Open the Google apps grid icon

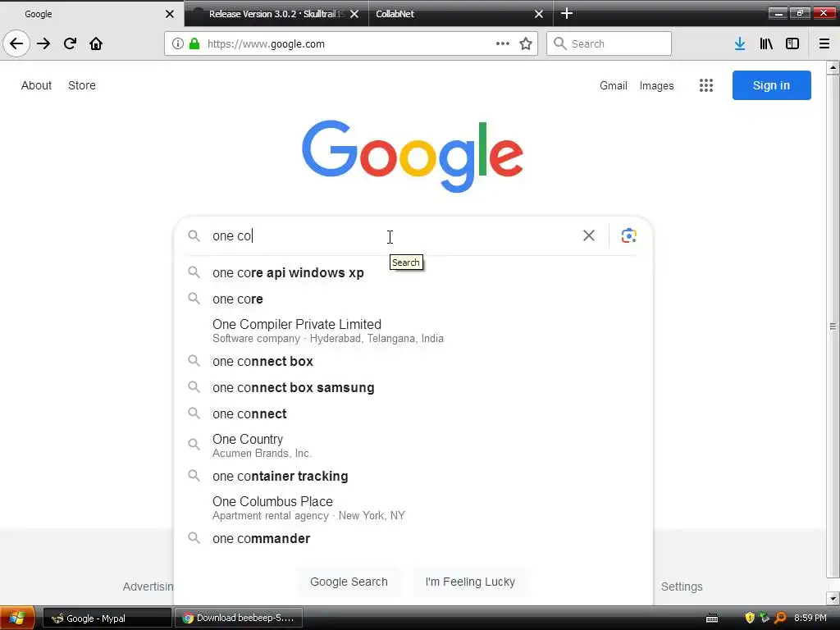click(x=706, y=85)
